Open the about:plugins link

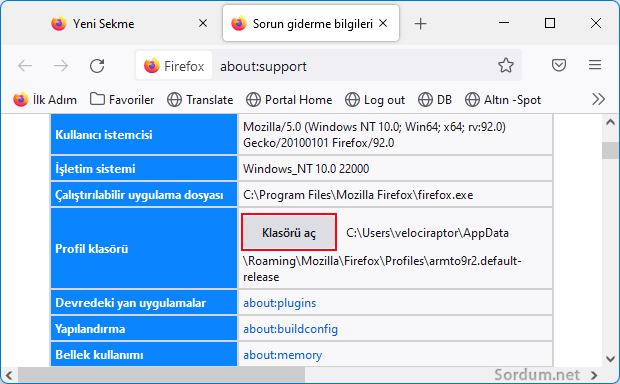coord(280,303)
